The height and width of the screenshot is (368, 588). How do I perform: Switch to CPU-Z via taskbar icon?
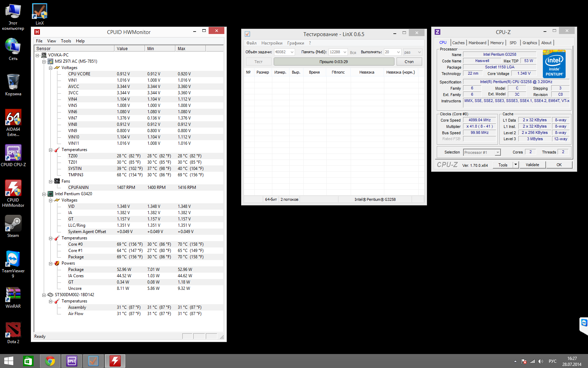(72, 361)
